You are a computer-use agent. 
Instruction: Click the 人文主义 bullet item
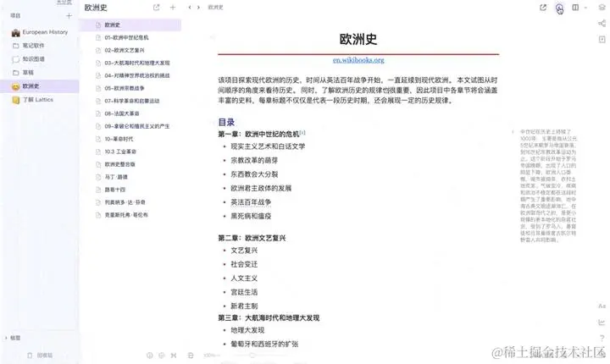pos(244,279)
